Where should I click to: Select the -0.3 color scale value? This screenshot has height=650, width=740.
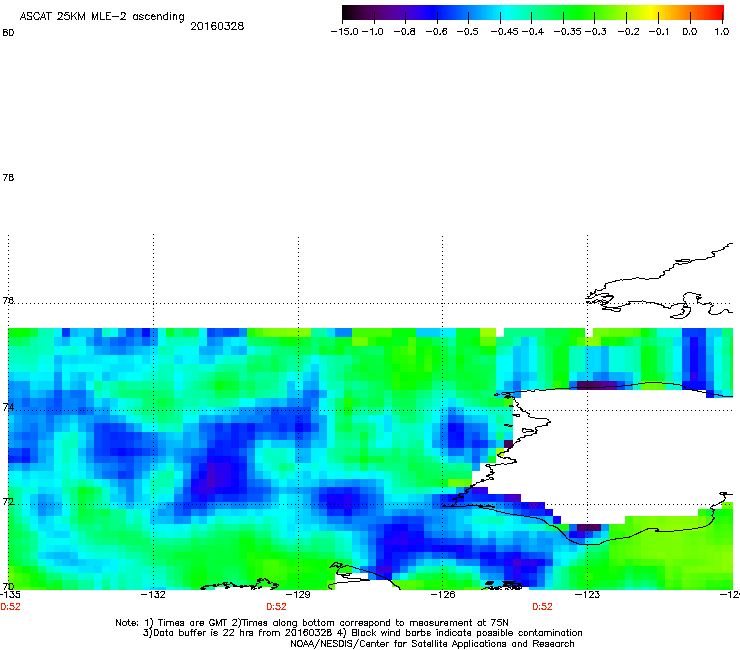point(596,32)
